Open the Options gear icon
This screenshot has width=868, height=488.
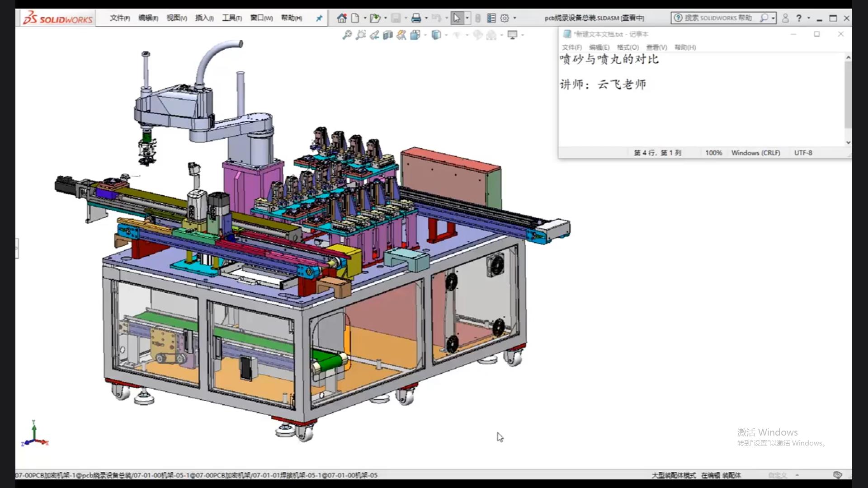tap(505, 18)
